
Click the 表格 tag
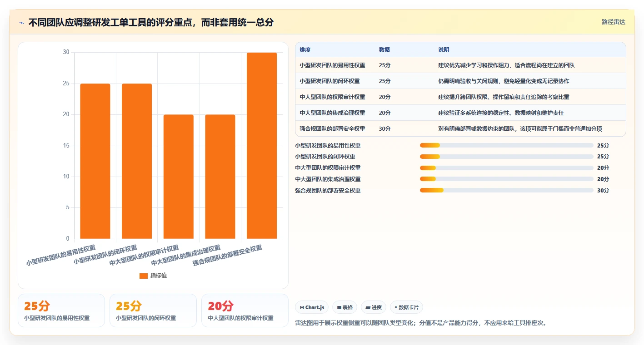[x=345, y=307]
